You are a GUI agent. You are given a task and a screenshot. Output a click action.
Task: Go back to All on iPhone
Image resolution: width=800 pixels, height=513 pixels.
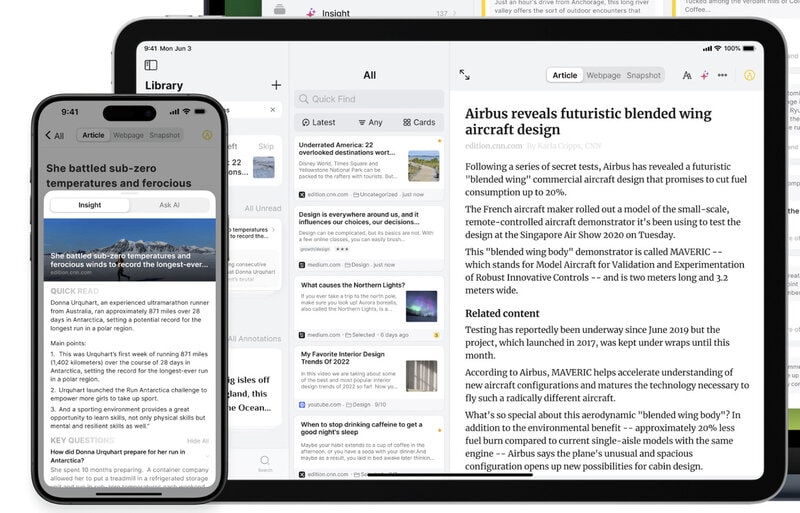click(x=55, y=135)
